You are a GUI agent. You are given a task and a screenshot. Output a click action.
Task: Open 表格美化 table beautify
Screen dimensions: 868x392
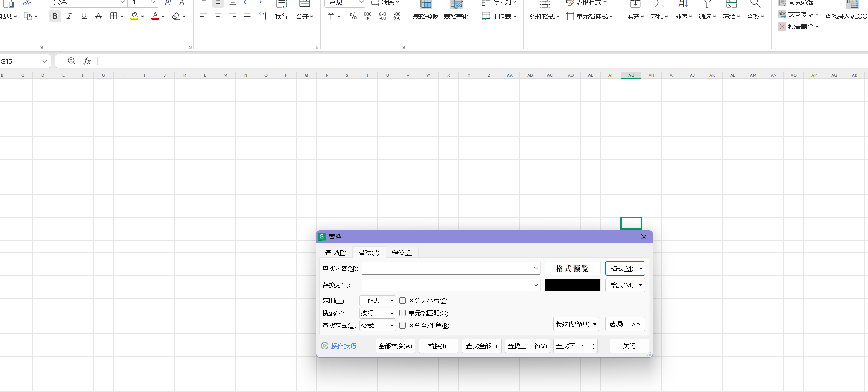[x=456, y=11]
